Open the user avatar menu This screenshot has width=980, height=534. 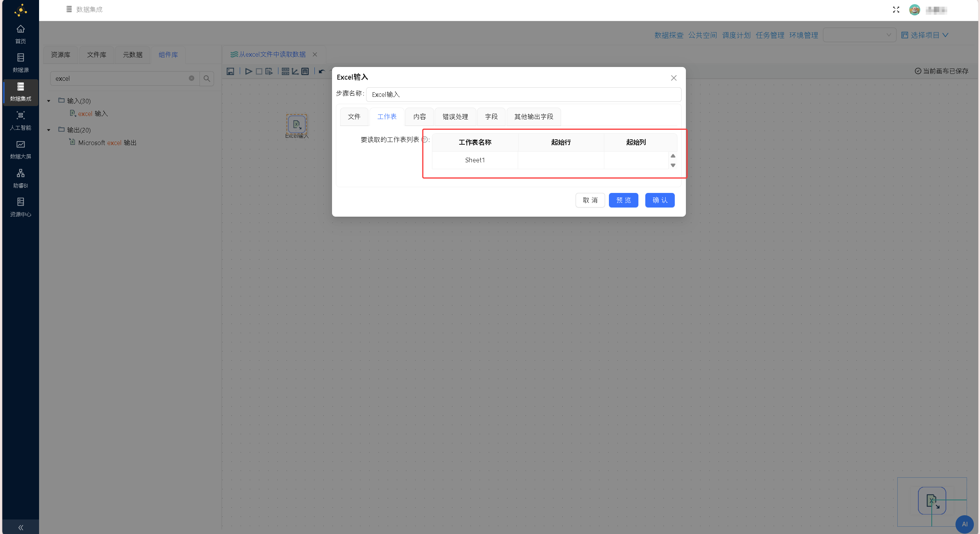tap(915, 10)
